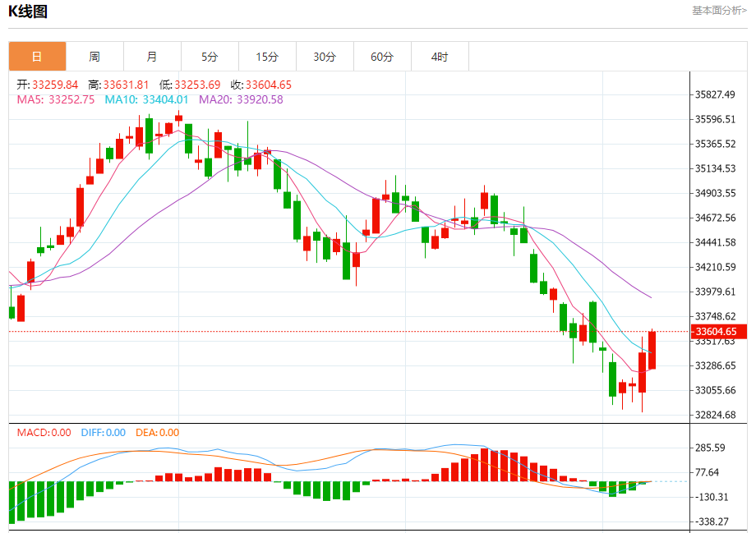The height and width of the screenshot is (533, 756).
Task: Open the 15分 interval tab
Action: click(267, 57)
